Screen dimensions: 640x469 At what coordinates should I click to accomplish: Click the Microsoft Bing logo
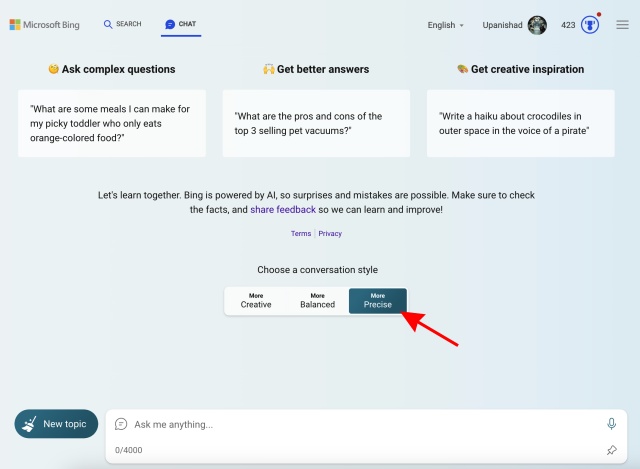(47, 24)
